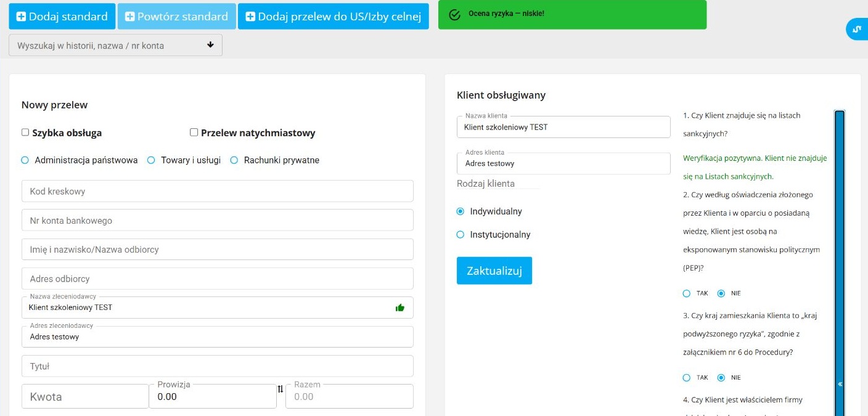Select Rachunki prywatne radio option
The image size is (868, 416).
(x=234, y=160)
